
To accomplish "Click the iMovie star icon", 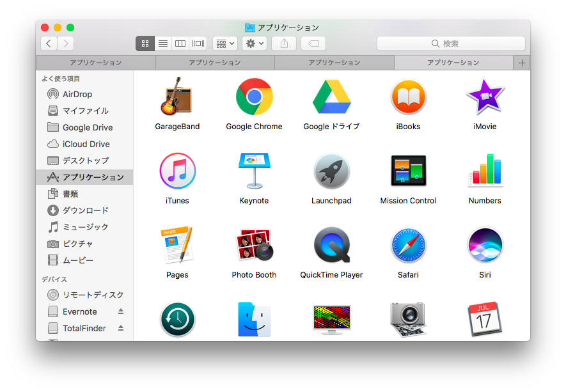I will tap(485, 97).
